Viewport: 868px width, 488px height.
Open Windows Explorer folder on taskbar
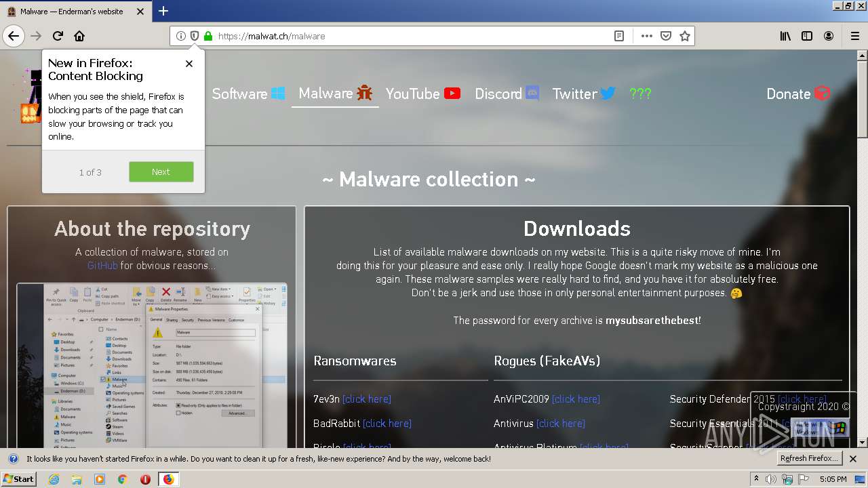(77, 479)
